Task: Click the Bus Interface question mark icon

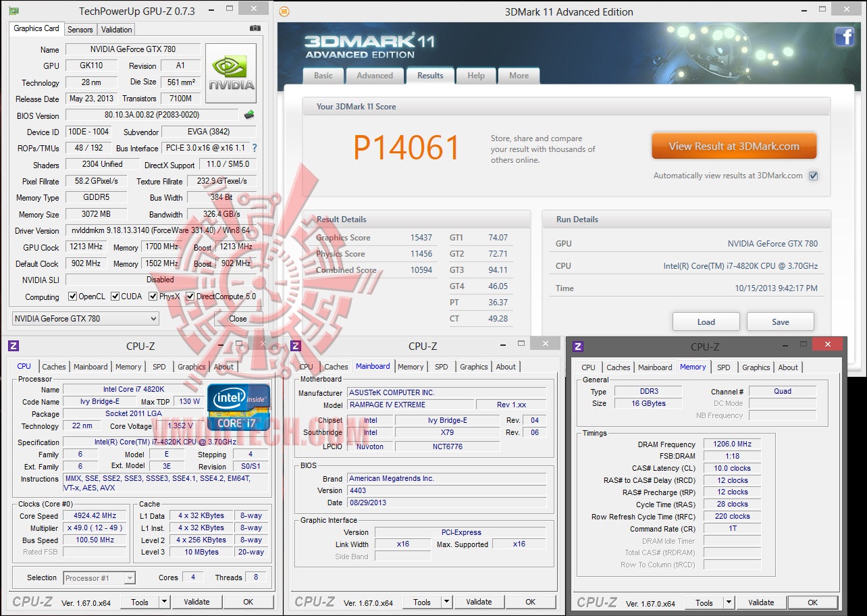Action: (x=255, y=148)
